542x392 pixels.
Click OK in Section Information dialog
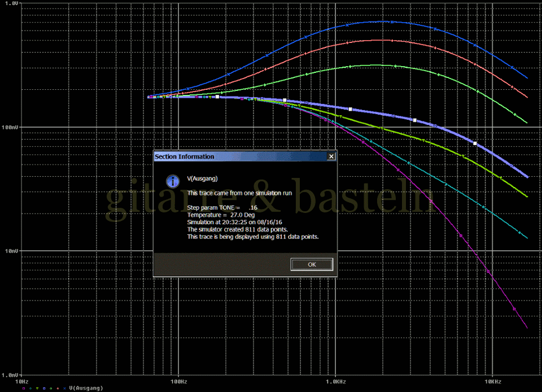click(312, 264)
